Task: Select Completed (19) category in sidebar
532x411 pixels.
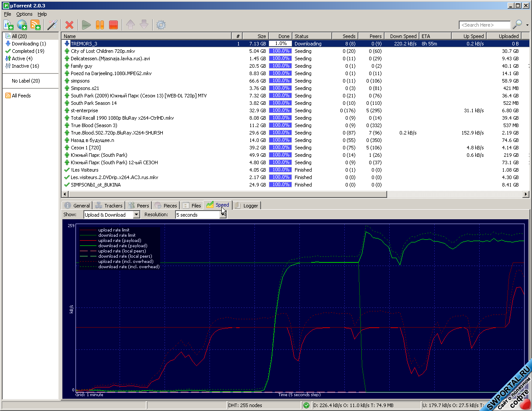Action: (x=31, y=51)
